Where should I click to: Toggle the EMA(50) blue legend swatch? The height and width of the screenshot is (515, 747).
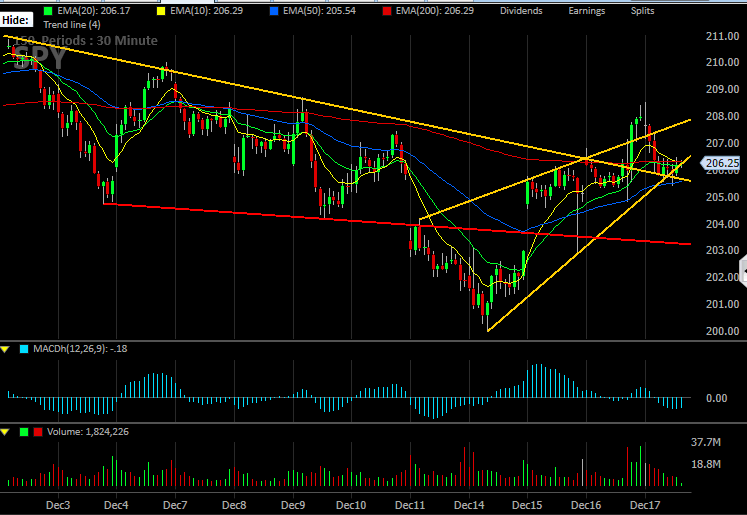tap(274, 10)
